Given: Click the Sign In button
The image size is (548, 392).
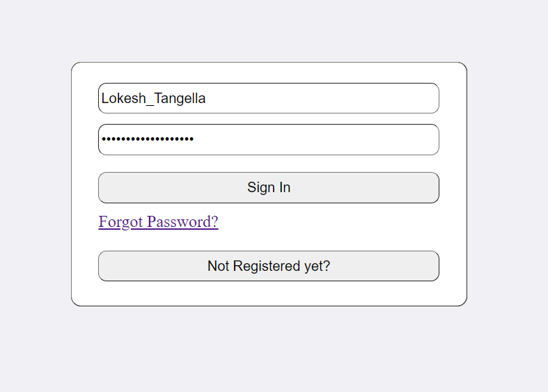Looking at the screenshot, I should click(268, 187).
